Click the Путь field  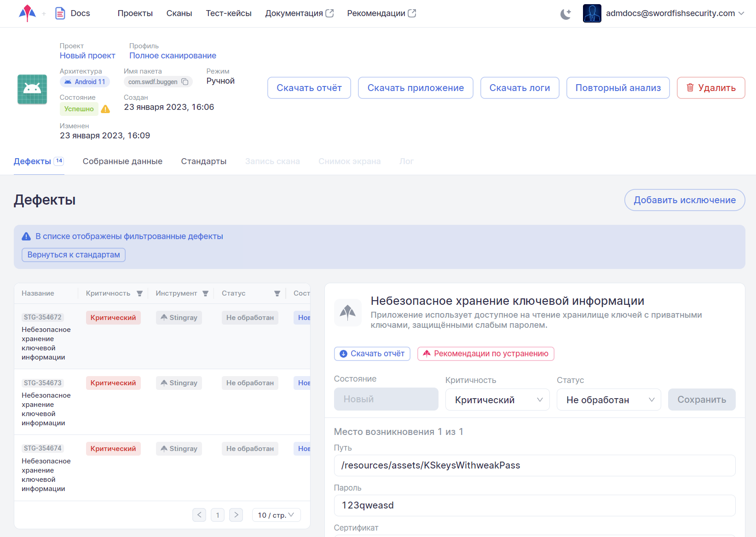point(535,465)
